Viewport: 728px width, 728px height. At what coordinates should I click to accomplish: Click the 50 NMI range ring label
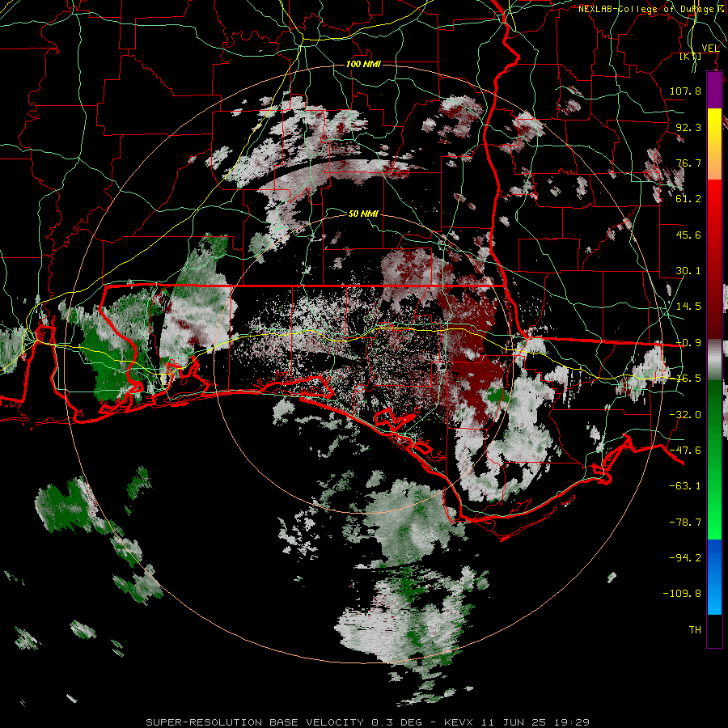click(363, 214)
